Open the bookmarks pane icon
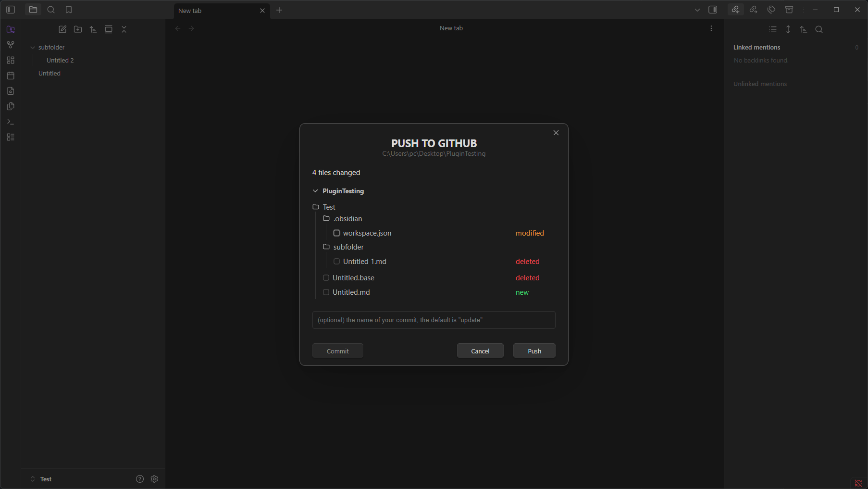The image size is (868, 489). pos(69,10)
